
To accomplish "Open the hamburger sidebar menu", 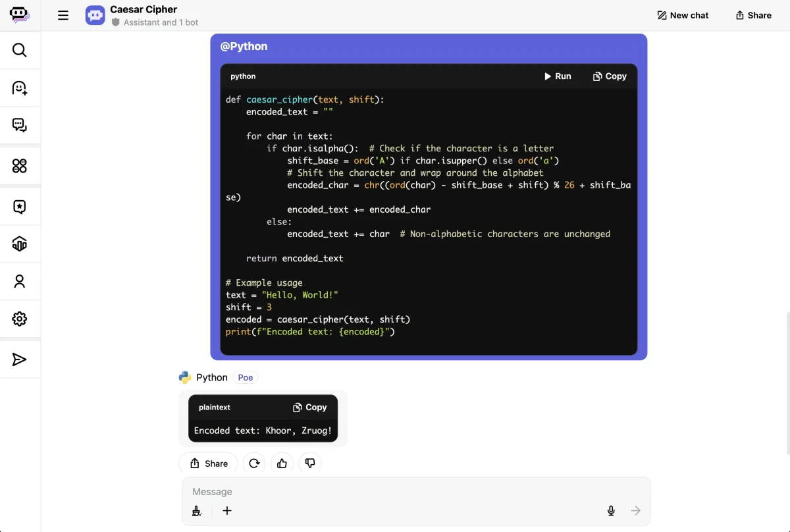I will (x=63, y=15).
